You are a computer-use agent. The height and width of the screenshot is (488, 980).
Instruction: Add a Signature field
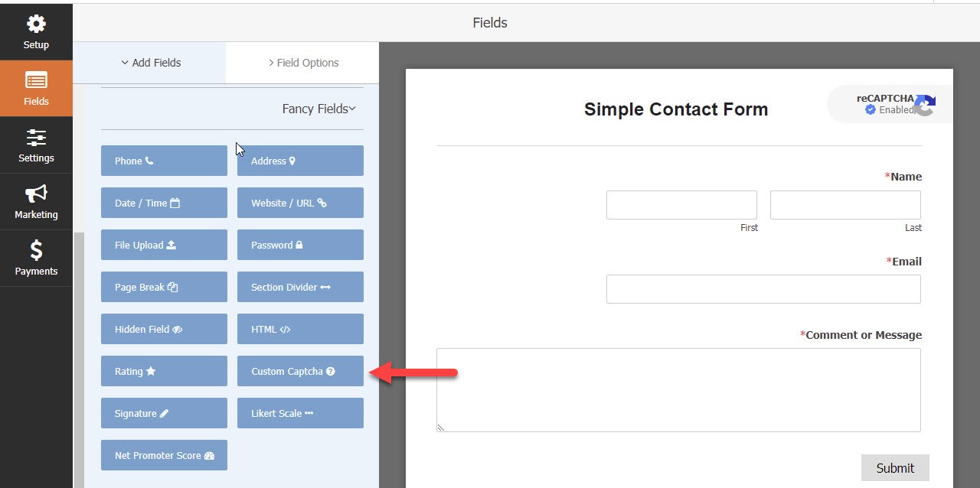click(x=164, y=413)
